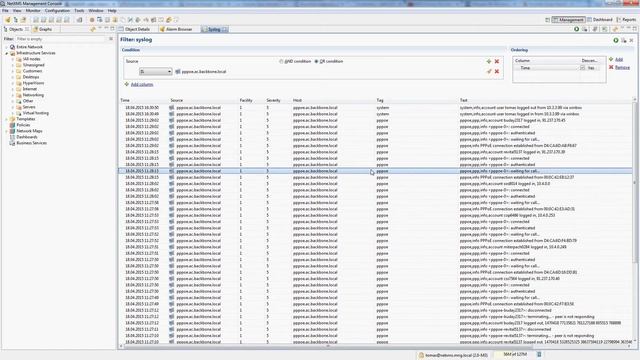Viewport: 640px width, 360px height.
Task: Add a value to the Source condition (green plus)
Action: (x=489, y=62)
